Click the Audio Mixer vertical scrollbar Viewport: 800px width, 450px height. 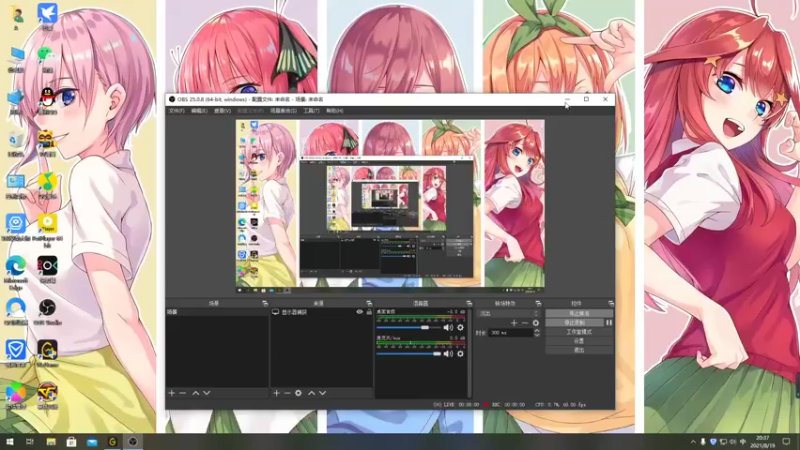(469, 352)
